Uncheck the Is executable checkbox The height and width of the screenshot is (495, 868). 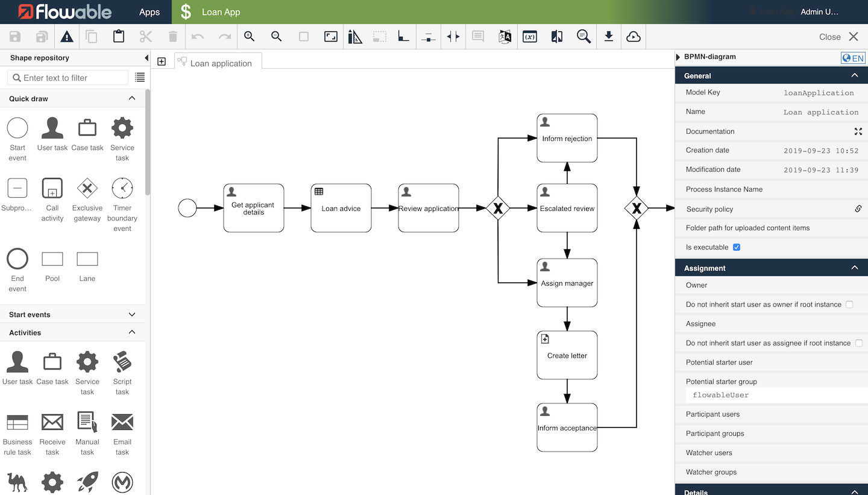737,247
